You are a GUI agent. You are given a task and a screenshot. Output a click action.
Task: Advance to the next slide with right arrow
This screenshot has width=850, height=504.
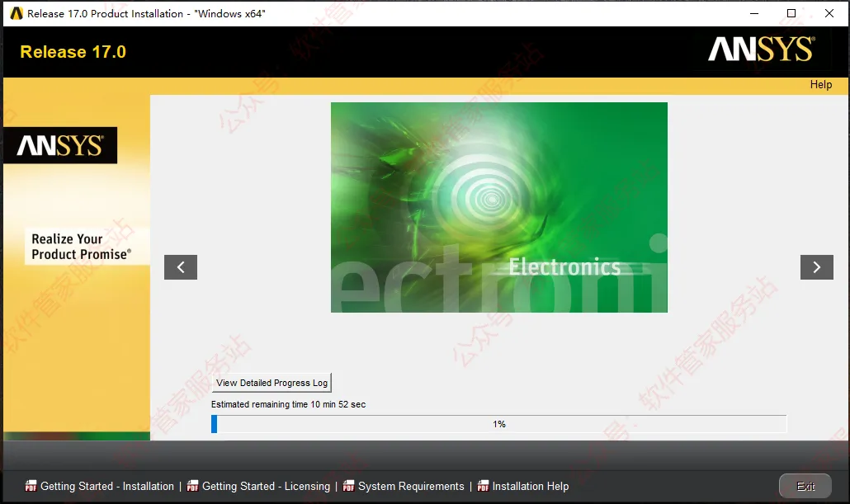click(816, 267)
